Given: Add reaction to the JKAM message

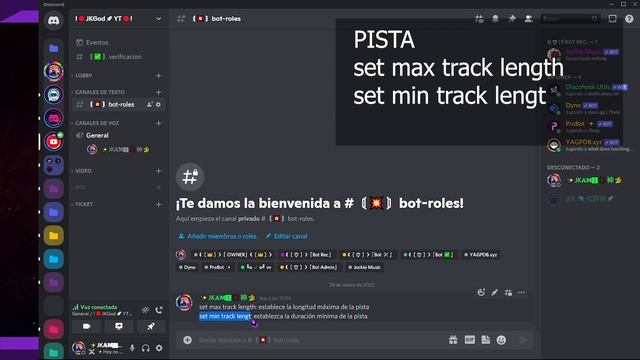Looking at the screenshot, I should click(481, 292).
